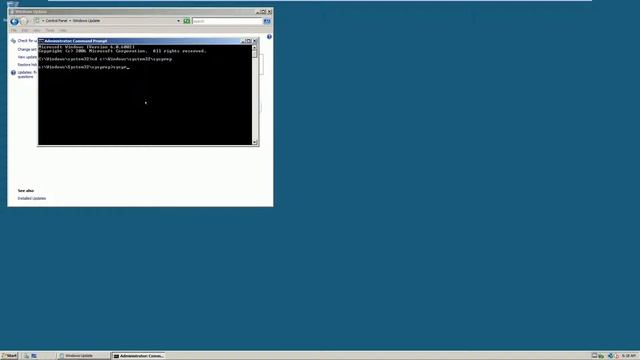Switch to Windows Update taskbar button
640x360 pixels.
point(83,356)
